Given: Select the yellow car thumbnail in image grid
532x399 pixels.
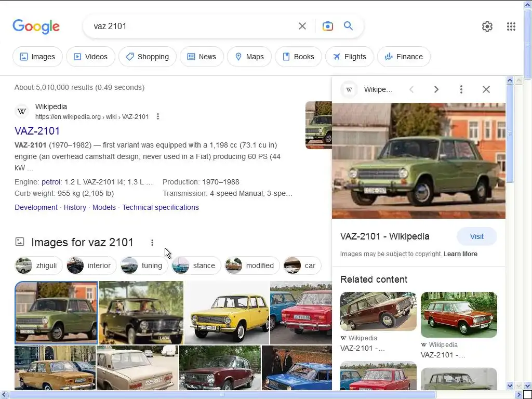Looking at the screenshot, I should tap(227, 312).
